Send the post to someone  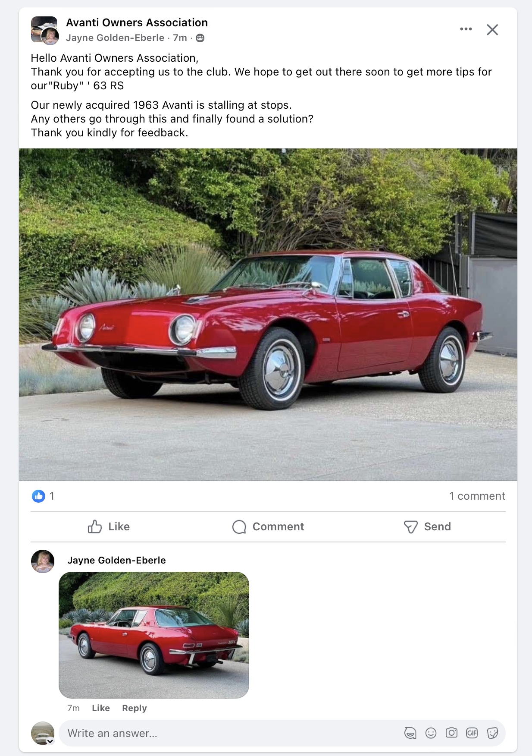427,526
